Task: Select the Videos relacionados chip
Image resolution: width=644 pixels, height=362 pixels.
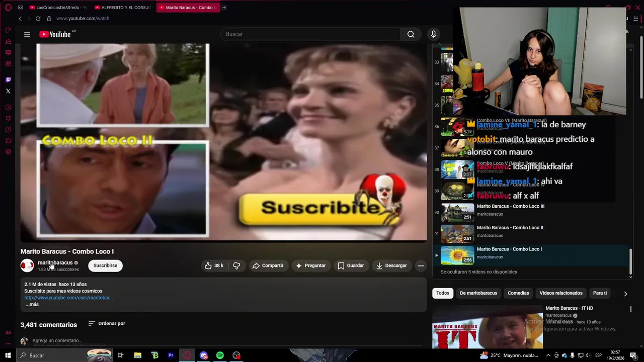Action: coord(561,293)
